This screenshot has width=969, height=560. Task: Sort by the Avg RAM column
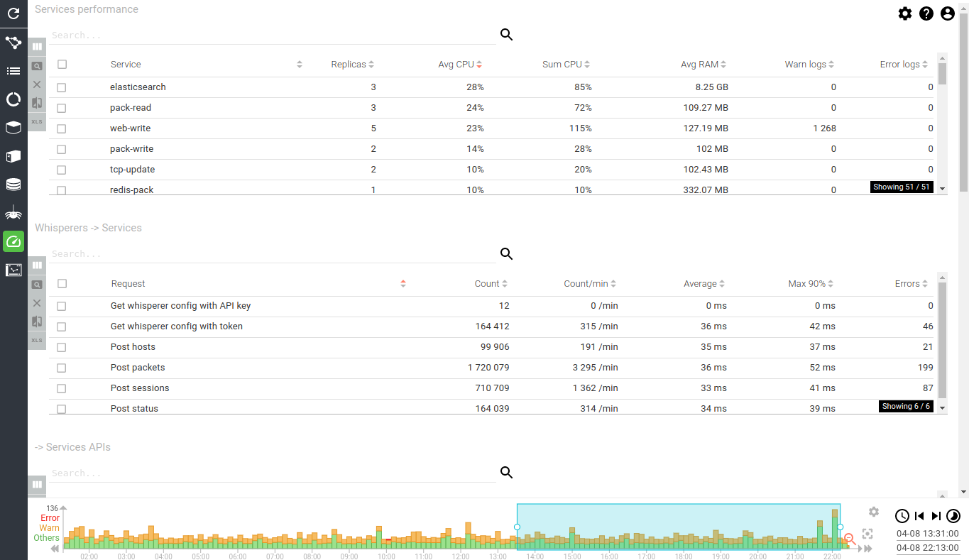(x=704, y=65)
